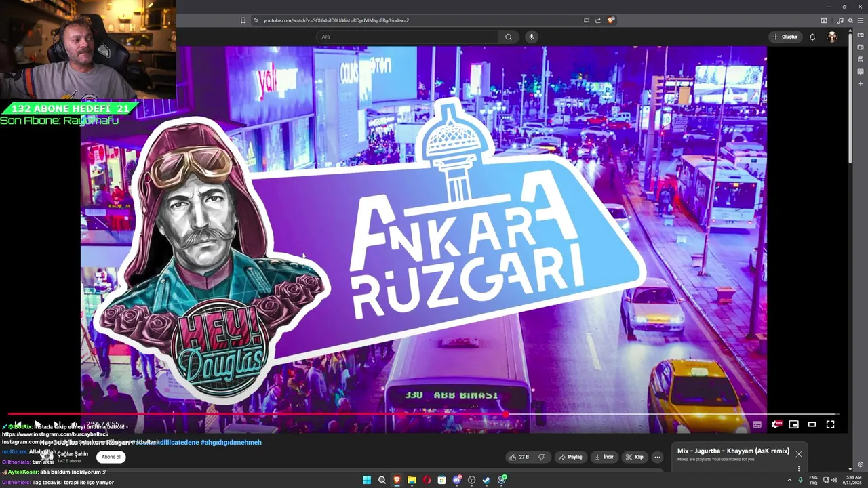Viewport: 868px width, 488px height.
Task: Bookmark this page in the address bar
Action: (243, 20)
